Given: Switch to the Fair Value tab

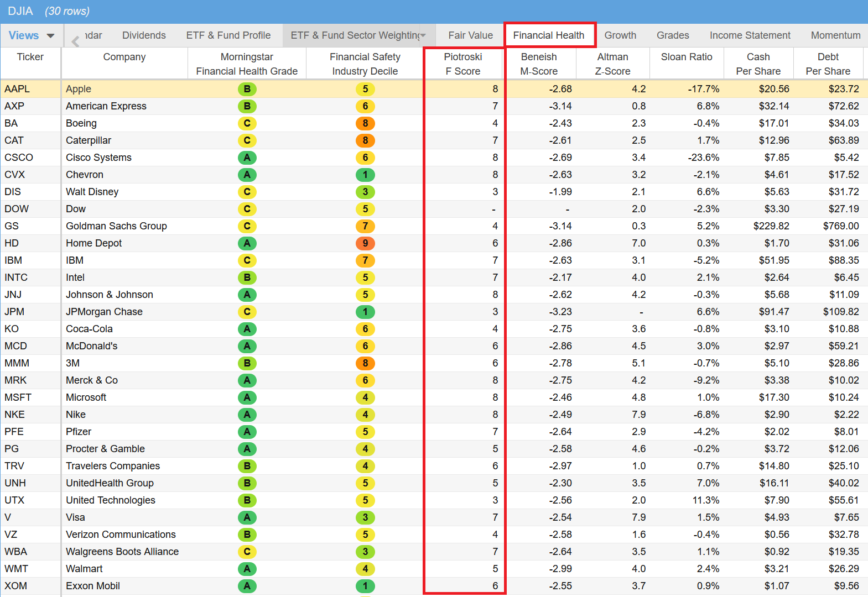Looking at the screenshot, I should 470,35.
